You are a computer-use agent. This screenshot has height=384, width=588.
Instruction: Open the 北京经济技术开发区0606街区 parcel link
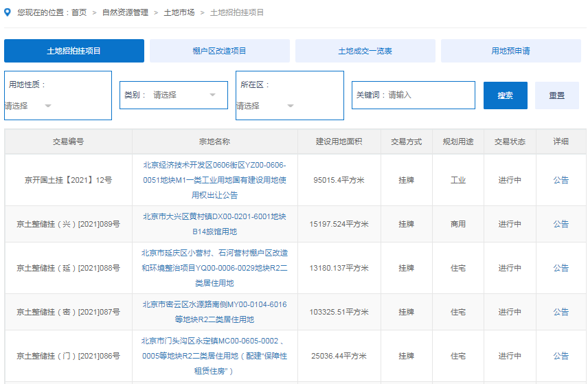click(214, 180)
